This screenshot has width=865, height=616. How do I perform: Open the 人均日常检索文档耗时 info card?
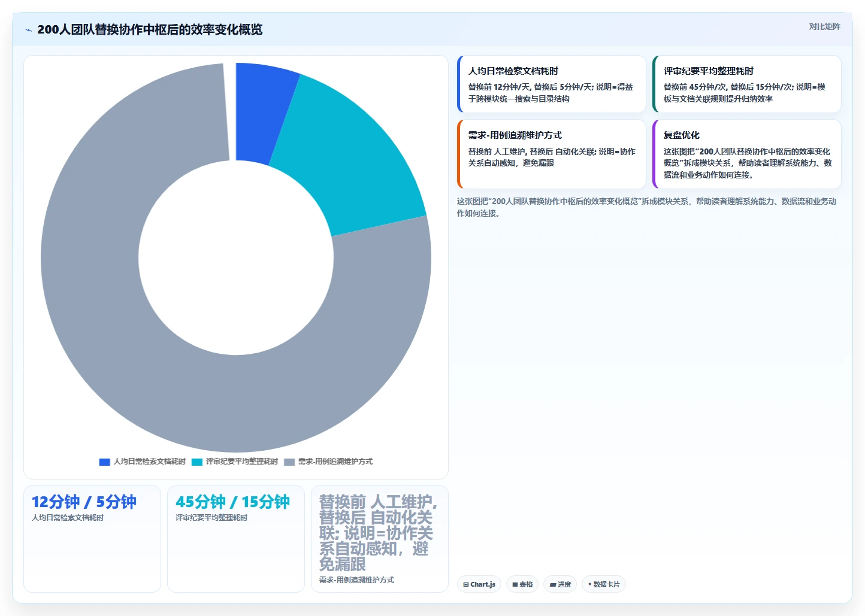point(551,84)
